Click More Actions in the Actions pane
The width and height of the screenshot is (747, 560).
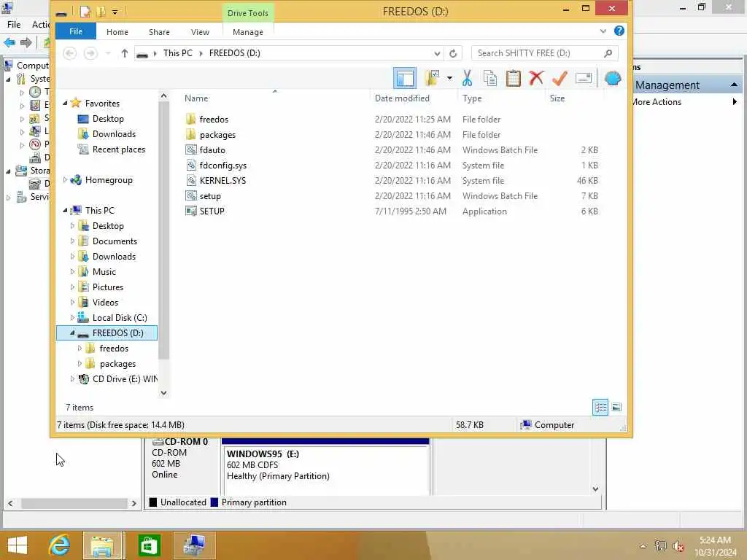pyautogui.click(x=657, y=102)
